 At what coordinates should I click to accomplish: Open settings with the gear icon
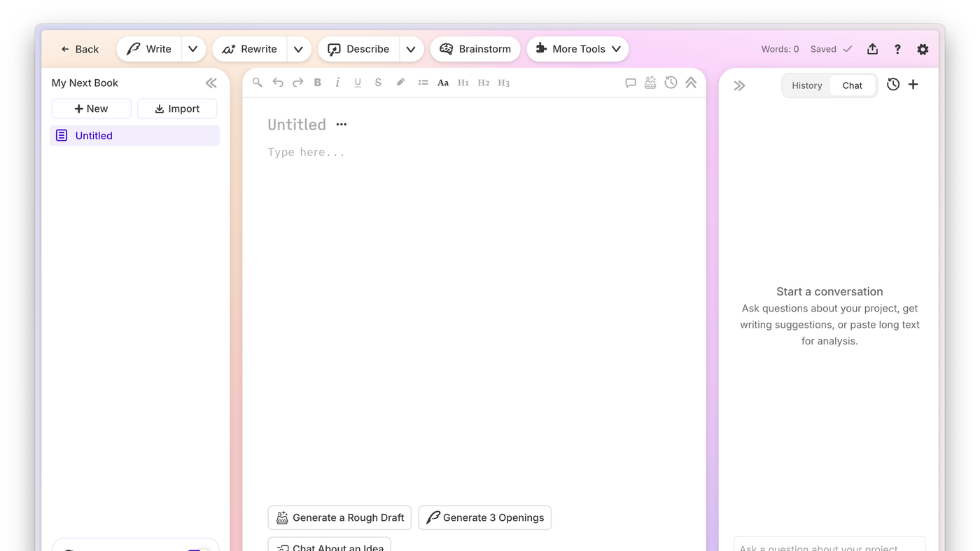[923, 49]
